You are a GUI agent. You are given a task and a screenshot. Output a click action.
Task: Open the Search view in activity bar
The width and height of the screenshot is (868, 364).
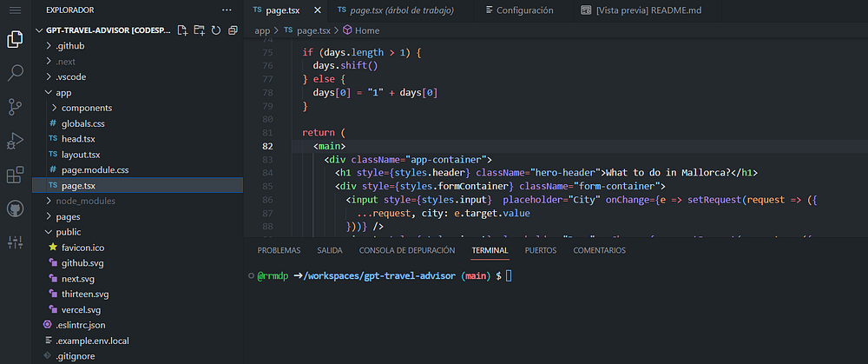pos(15,73)
